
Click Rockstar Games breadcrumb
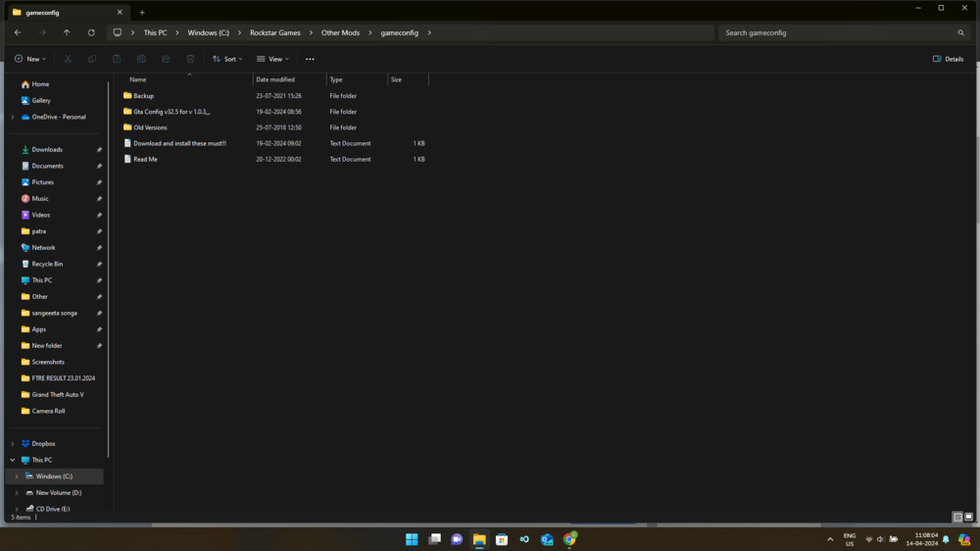(x=275, y=32)
